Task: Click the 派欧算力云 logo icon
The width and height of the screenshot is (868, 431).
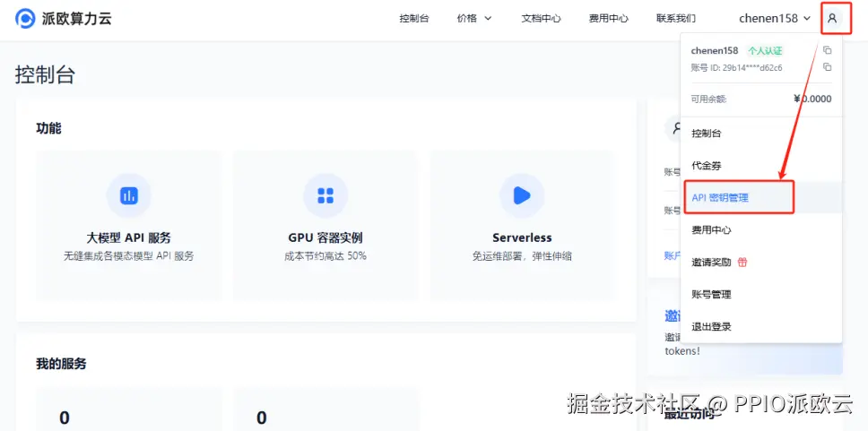Action: click(x=25, y=18)
